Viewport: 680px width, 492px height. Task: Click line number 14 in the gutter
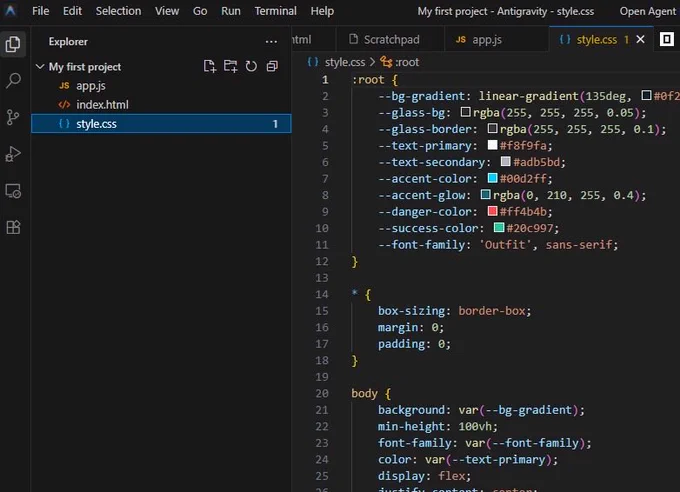coord(322,294)
